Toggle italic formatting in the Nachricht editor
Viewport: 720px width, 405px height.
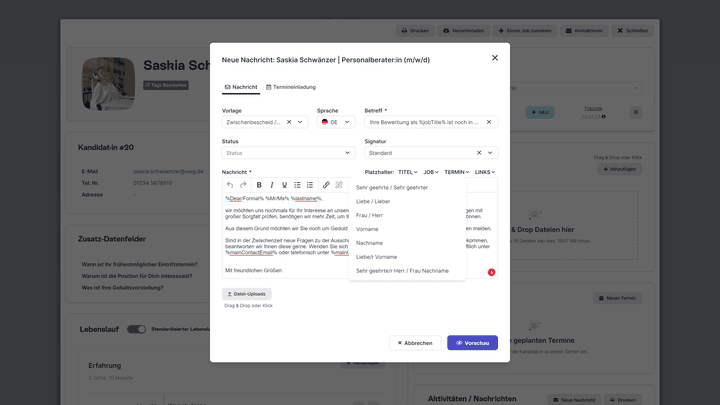[x=272, y=185]
